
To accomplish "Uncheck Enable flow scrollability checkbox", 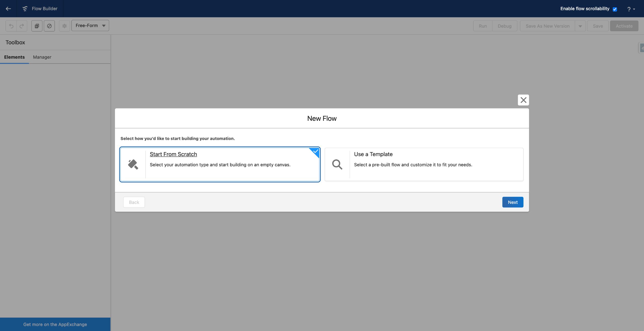I will tap(615, 9).
